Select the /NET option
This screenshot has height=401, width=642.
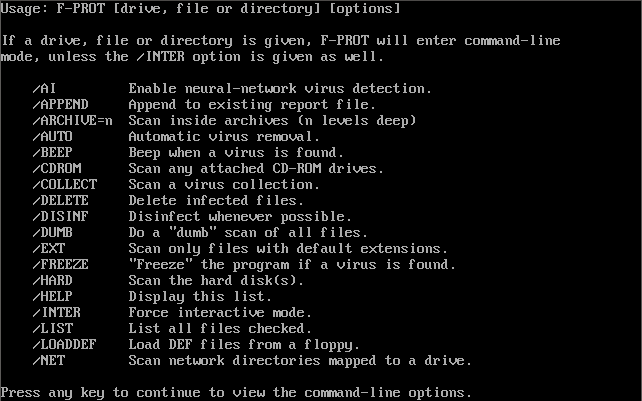(x=49, y=360)
